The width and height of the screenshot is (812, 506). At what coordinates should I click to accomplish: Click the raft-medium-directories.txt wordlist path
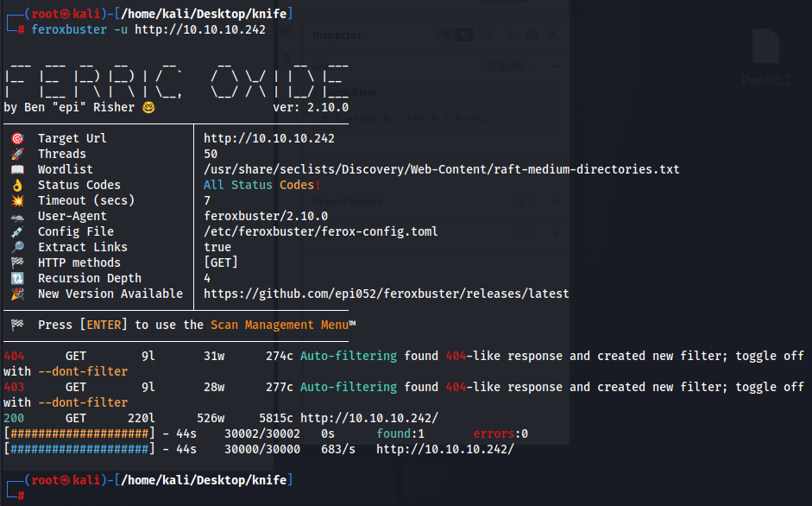coord(442,169)
